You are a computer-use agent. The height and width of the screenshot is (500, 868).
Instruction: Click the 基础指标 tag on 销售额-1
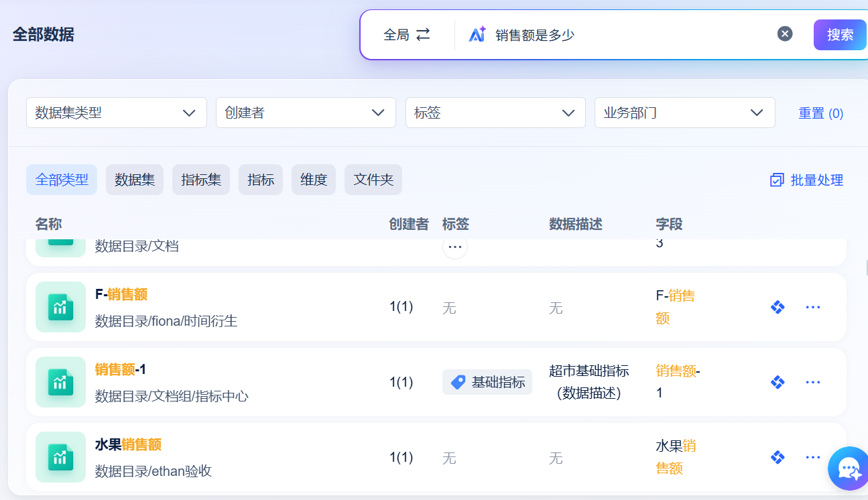coord(487,382)
